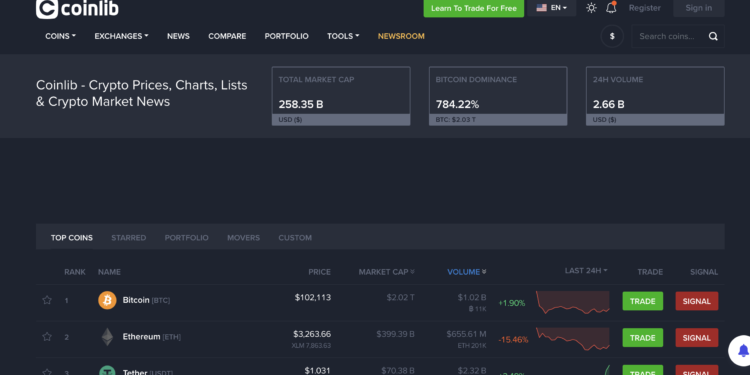Click the BITCOIN DOMINANCE card

498,96
